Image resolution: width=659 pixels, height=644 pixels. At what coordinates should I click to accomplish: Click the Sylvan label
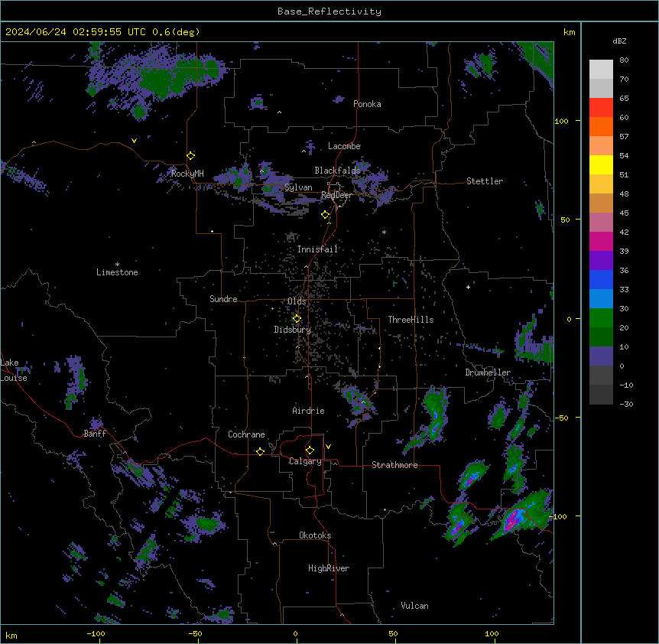click(x=298, y=187)
